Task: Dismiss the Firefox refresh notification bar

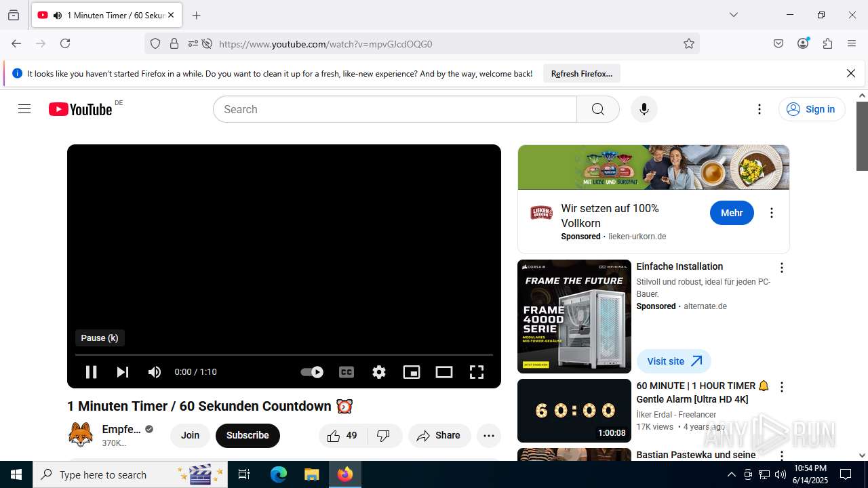Action: 851,73
